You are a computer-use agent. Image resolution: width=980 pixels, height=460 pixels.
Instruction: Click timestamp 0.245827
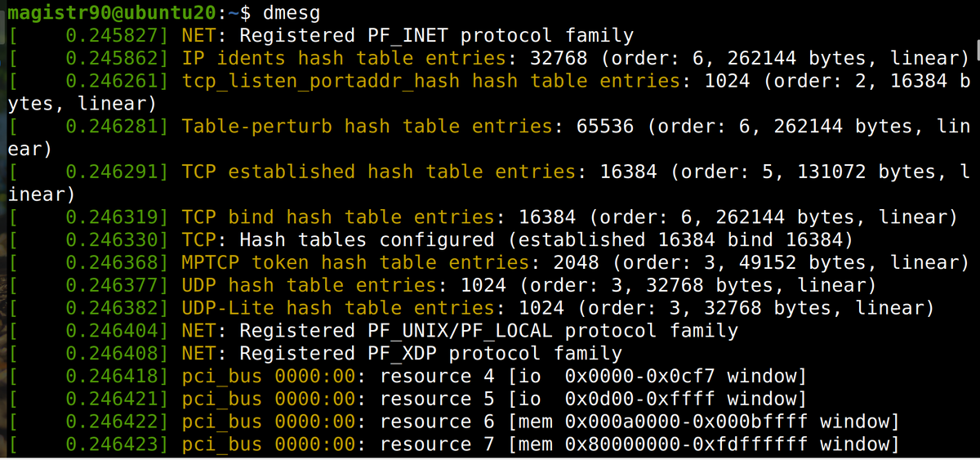(x=111, y=35)
